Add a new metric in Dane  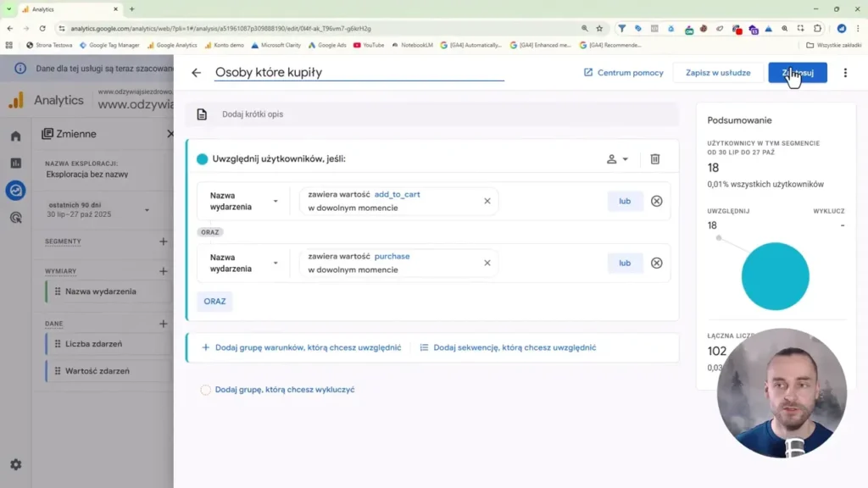[x=163, y=324]
